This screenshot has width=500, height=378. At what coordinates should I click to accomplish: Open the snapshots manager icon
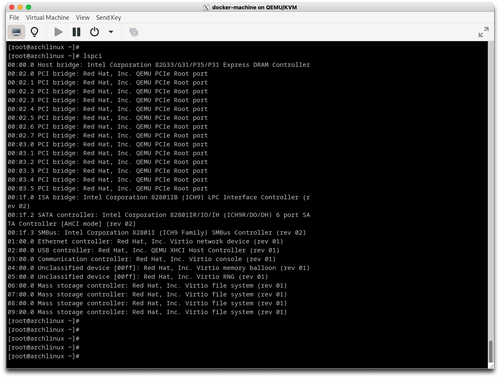coord(134,32)
